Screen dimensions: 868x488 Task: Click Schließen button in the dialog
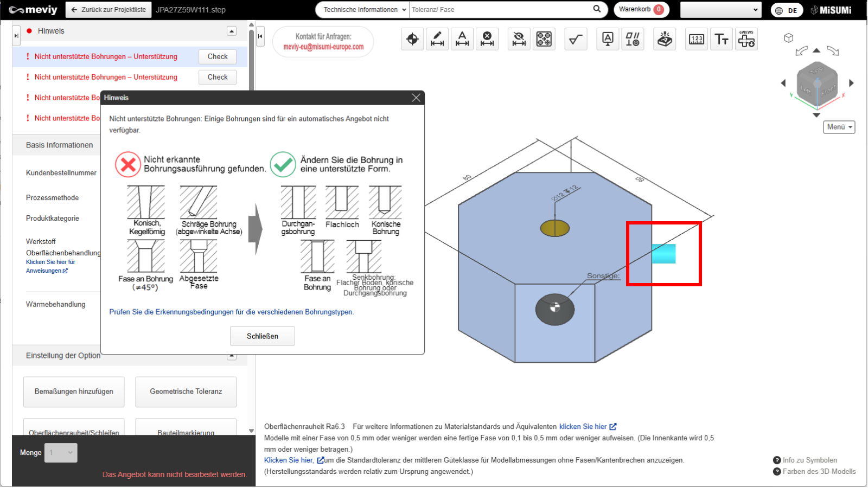[263, 336]
